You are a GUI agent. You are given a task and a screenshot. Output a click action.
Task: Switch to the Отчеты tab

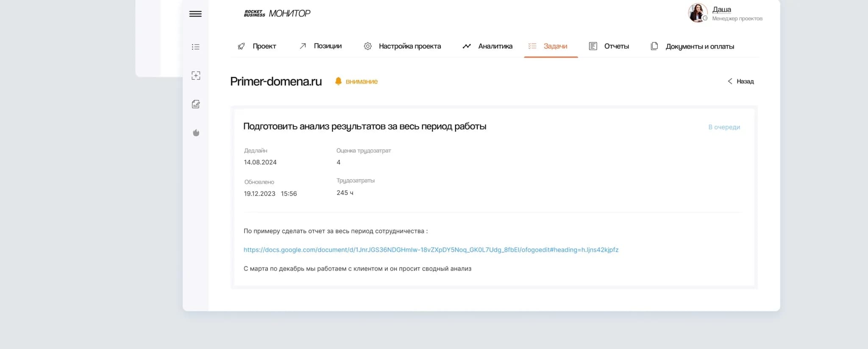[x=616, y=46]
